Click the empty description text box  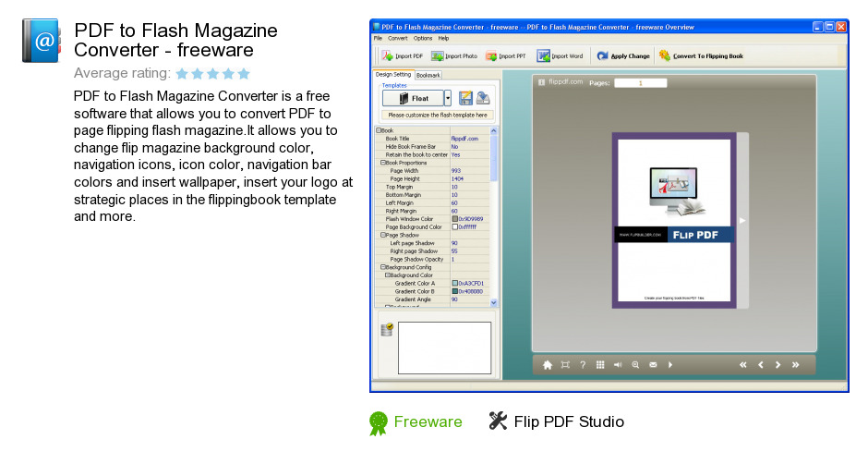[x=444, y=348]
